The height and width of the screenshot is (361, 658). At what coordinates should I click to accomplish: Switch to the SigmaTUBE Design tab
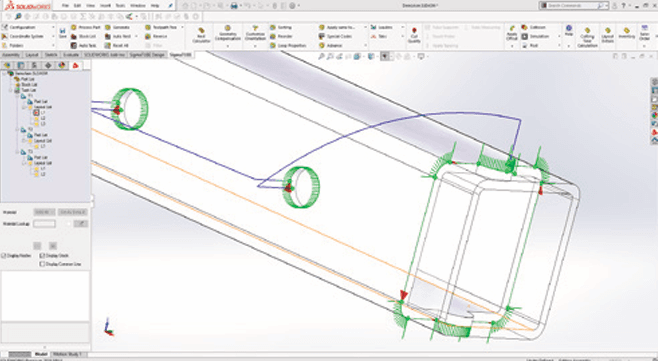[147, 55]
